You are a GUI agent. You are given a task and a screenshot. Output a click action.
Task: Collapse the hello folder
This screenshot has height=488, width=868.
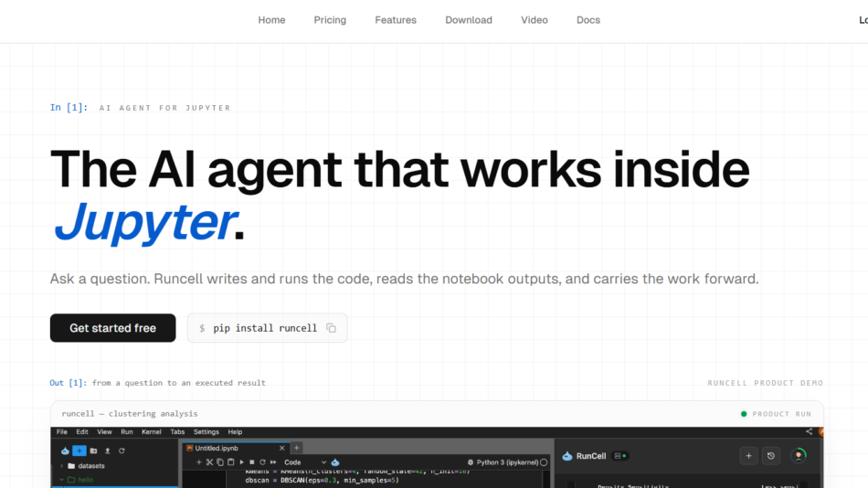click(x=61, y=480)
